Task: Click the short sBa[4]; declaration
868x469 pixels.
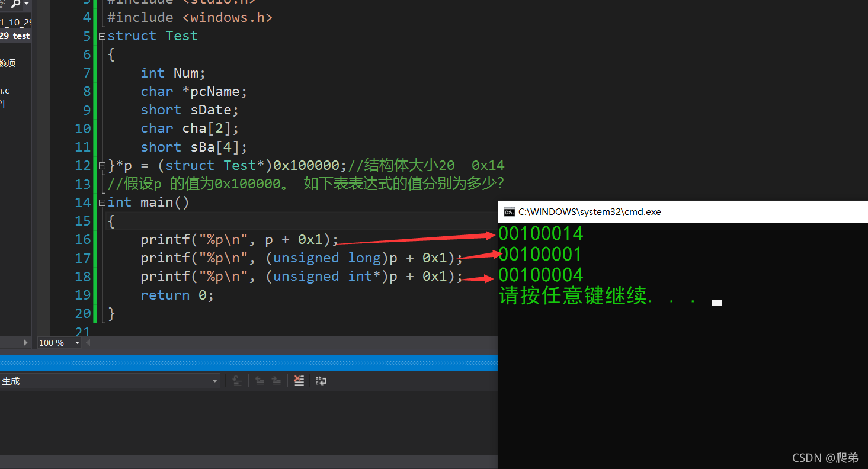Action: tap(194, 147)
